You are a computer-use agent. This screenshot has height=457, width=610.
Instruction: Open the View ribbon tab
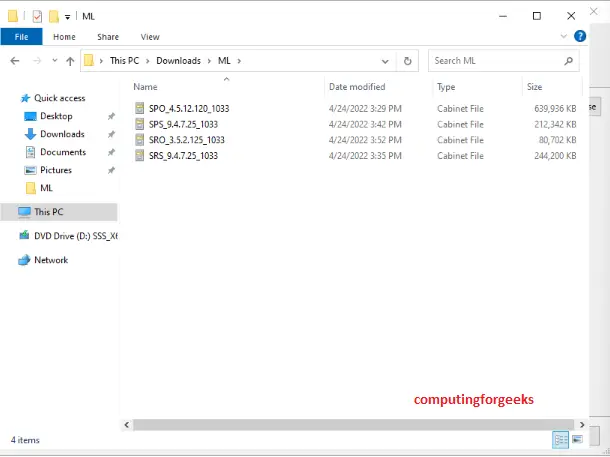click(x=150, y=37)
